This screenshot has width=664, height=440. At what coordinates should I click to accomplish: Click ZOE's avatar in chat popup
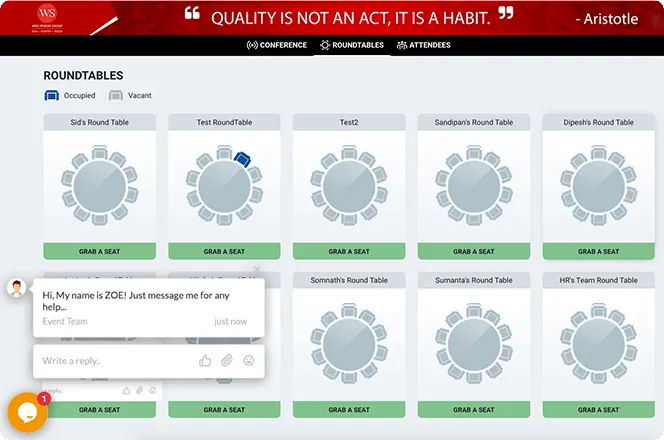[x=17, y=288]
